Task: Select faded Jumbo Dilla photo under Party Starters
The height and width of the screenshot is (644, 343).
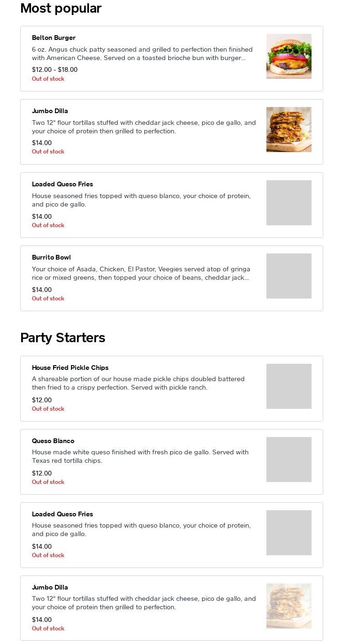Action: click(288, 606)
